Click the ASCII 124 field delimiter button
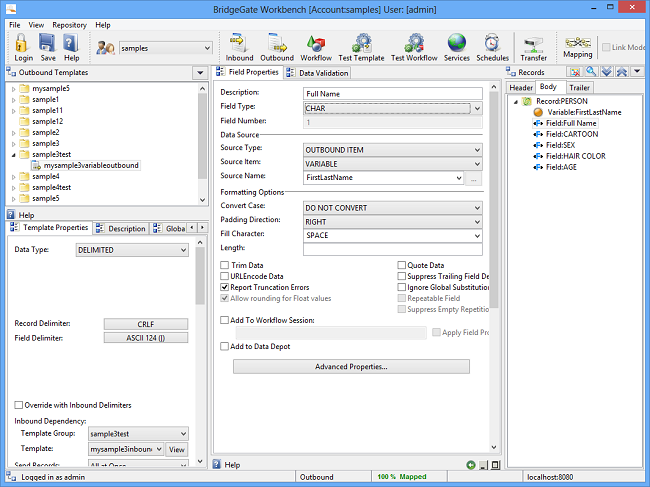 pos(146,338)
